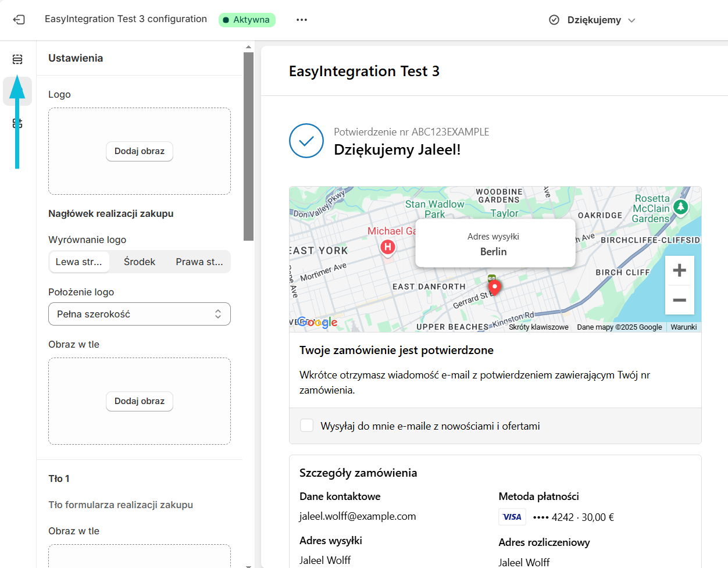Select Prawa st... logo alignment
This screenshot has width=728, height=568.
[x=199, y=262]
